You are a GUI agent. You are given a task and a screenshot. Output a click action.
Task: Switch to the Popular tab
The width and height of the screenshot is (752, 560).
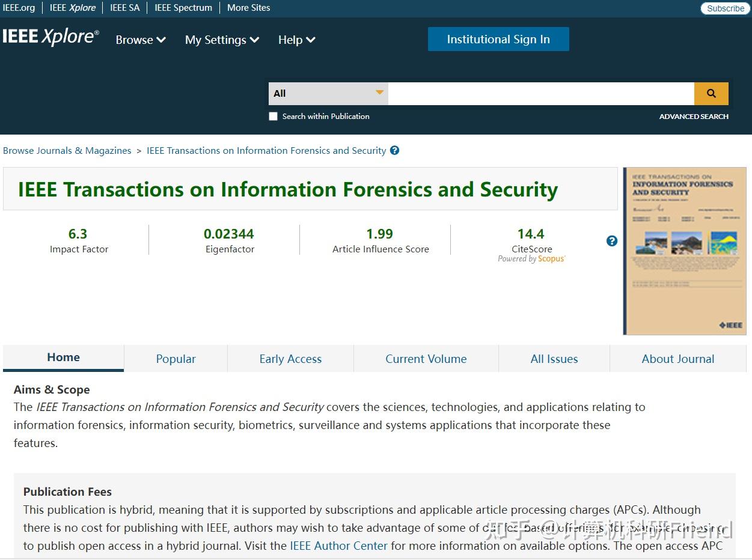pos(176,359)
